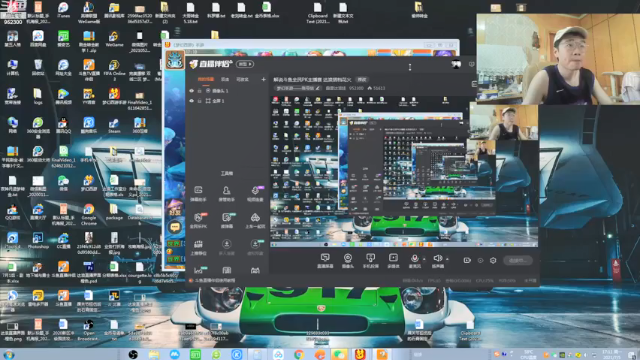
Task: Open the 全民乐PK tool in the toolbox
Action: 198,220
